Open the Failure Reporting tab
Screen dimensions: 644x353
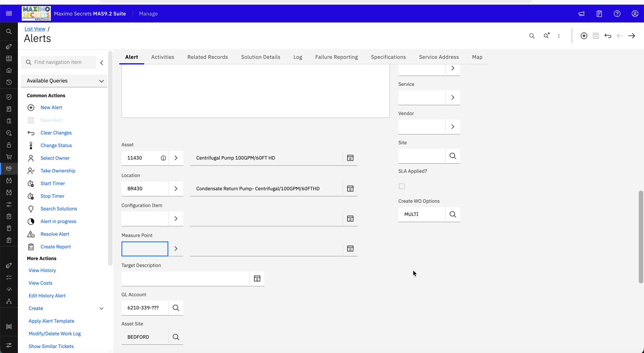click(x=337, y=57)
